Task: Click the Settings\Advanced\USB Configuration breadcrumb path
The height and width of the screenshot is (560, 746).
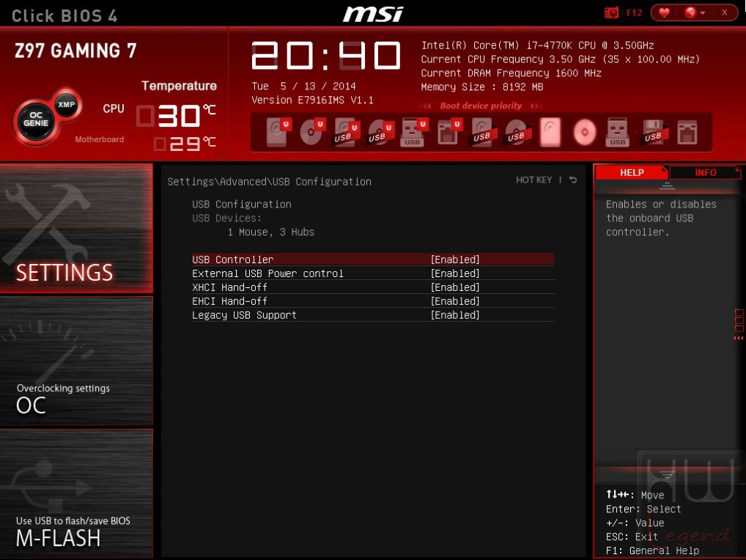Action: pos(269,182)
